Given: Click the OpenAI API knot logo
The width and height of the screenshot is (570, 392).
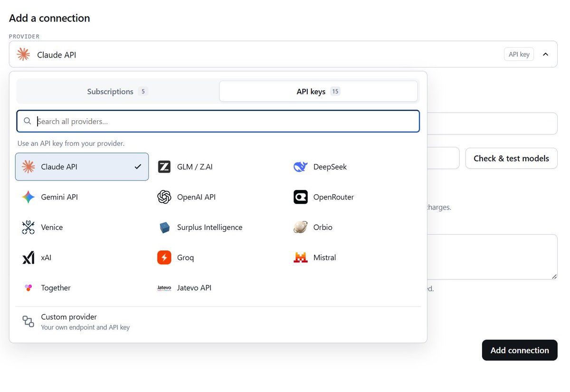Looking at the screenshot, I should click(164, 197).
